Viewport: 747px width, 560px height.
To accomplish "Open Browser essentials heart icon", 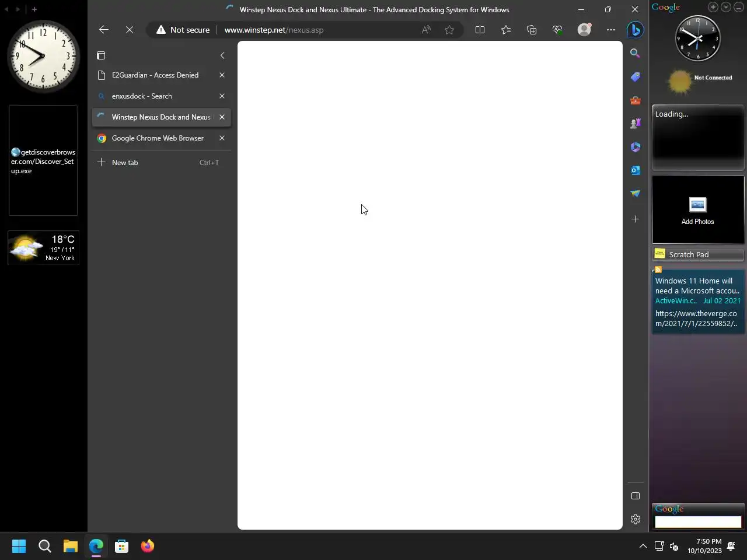I will click(557, 30).
